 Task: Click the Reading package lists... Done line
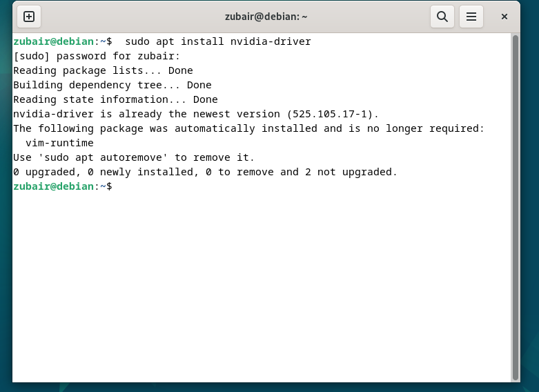coord(103,70)
